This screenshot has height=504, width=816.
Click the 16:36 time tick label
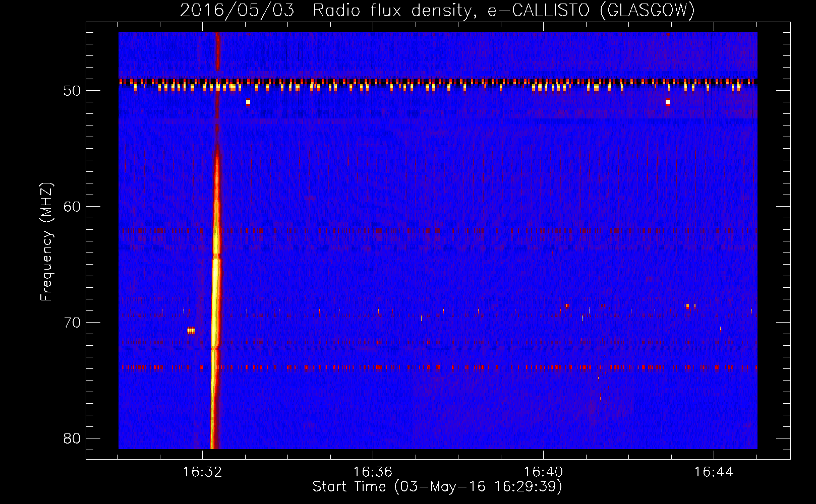[x=373, y=472]
